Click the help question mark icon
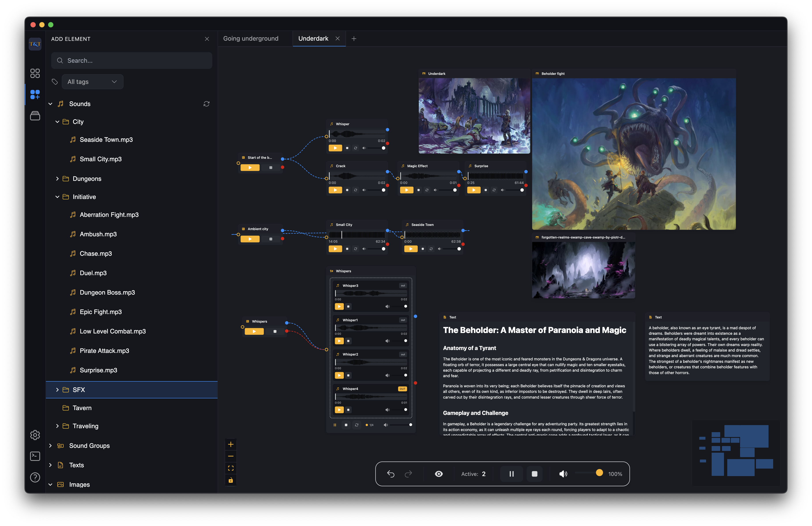812x526 pixels. coord(35,477)
